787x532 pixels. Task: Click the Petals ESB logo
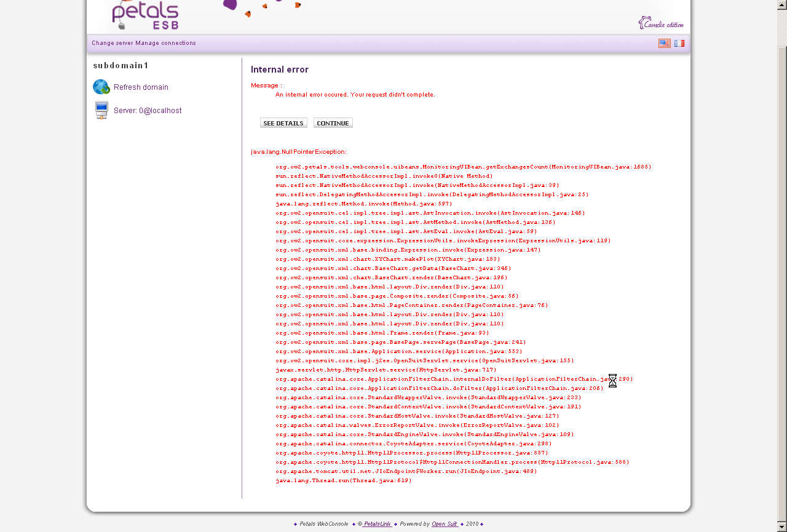tap(146, 16)
